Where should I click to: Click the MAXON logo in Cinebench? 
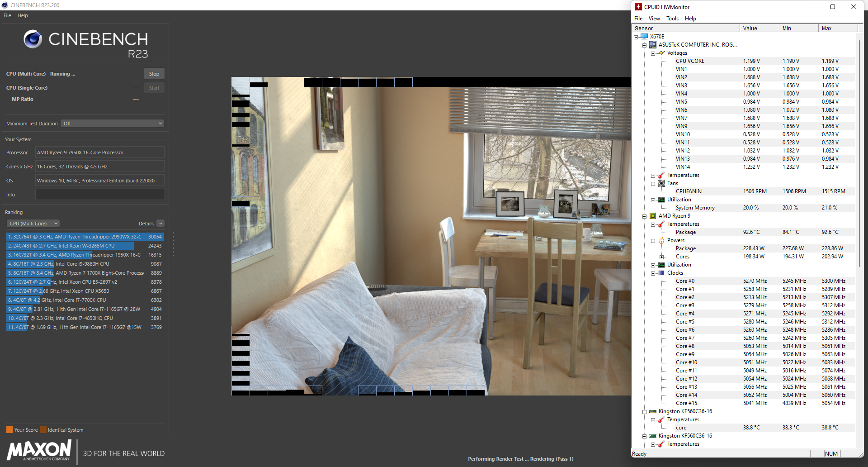coord(39,450)
